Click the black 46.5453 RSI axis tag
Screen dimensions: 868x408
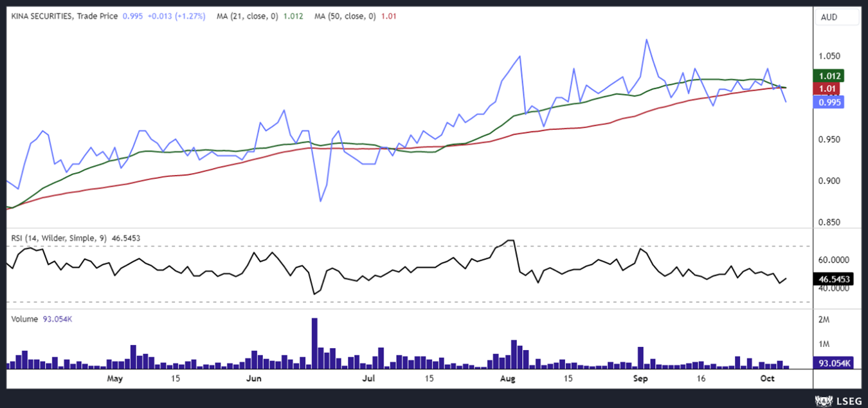tap(833, 279)
